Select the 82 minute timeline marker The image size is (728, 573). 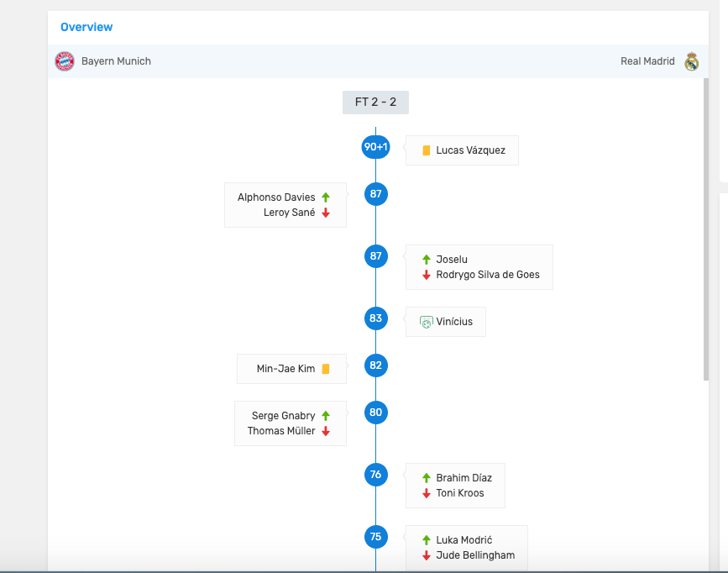click(375, 365)
